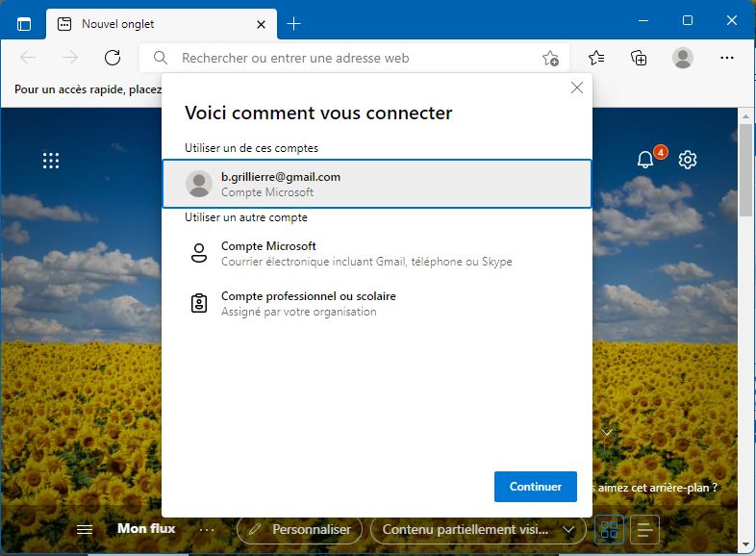The image size is (756, 556).
Task: Click the scrollbar up arrow
Action: point(745,116)
